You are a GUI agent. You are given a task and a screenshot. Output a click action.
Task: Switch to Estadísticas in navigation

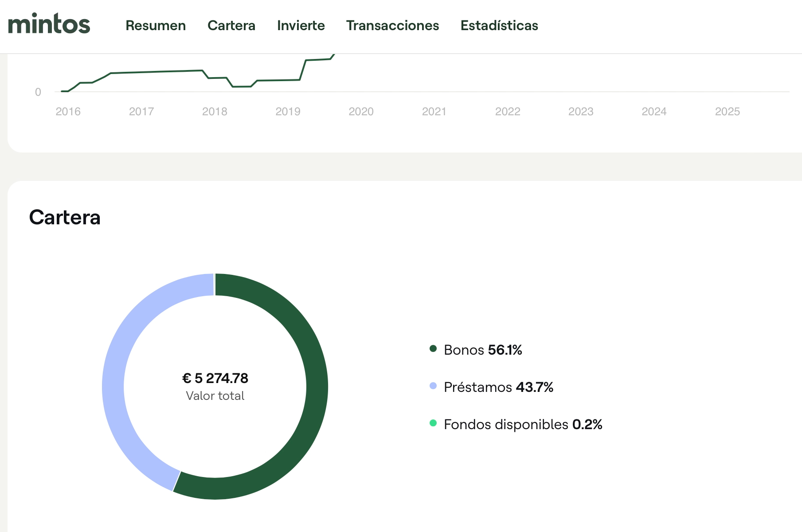click(499, 26)
